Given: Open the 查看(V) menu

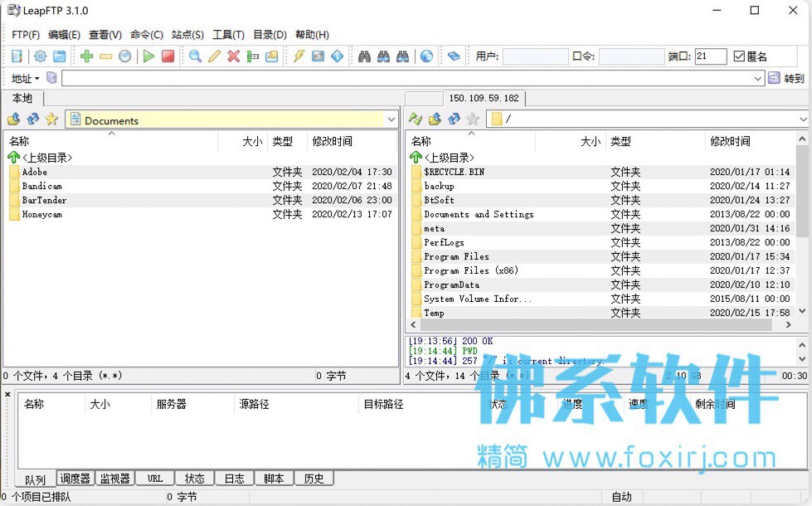Looking at the screenshot, I should click(105, 35).
